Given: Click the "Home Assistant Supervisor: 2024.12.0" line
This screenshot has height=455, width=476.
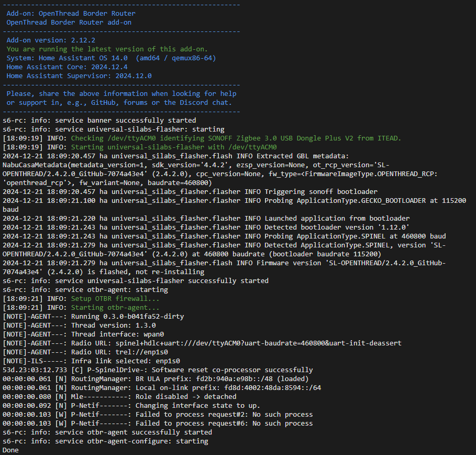Looking at the screenshot, I should [79, 76].
